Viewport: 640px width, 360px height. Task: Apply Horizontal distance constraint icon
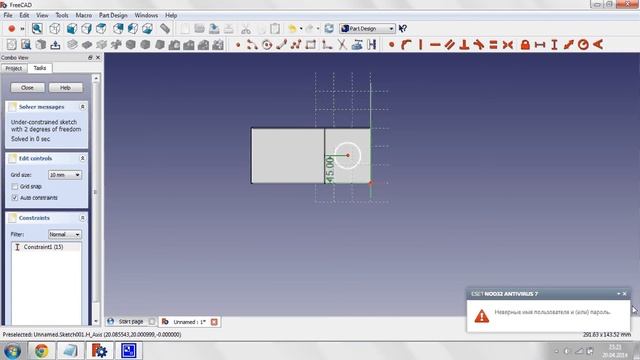(x=540, y=44)
